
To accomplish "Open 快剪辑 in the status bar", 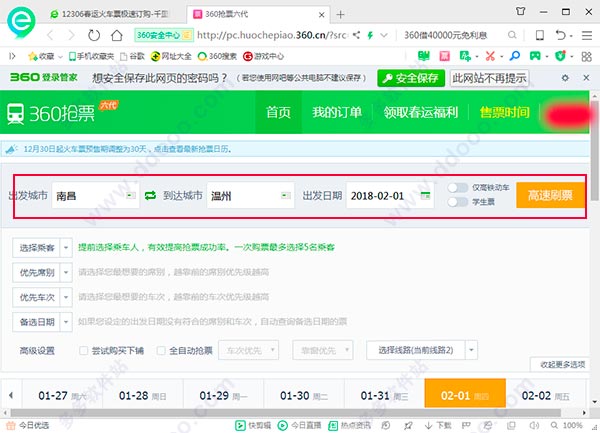I will click(x=253, y=425).
